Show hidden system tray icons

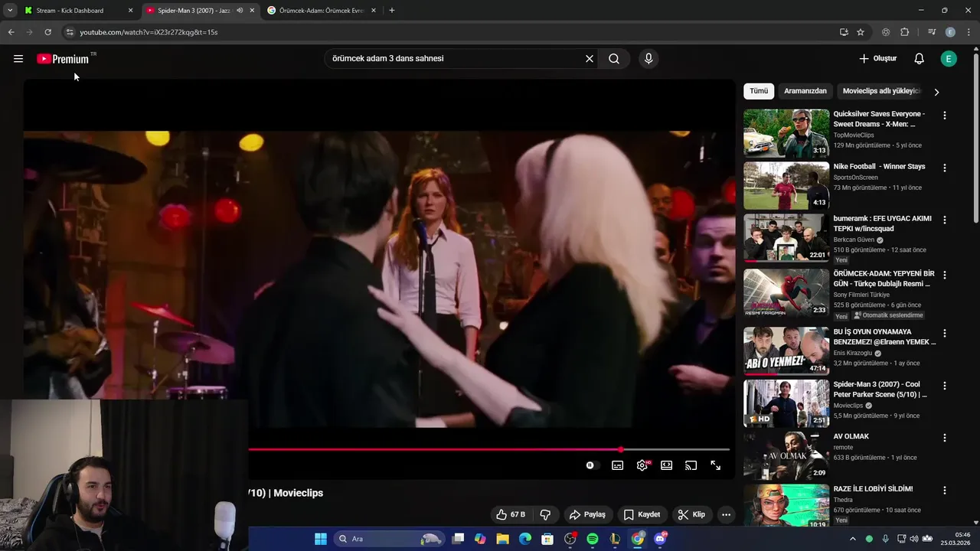click(853, 539)
